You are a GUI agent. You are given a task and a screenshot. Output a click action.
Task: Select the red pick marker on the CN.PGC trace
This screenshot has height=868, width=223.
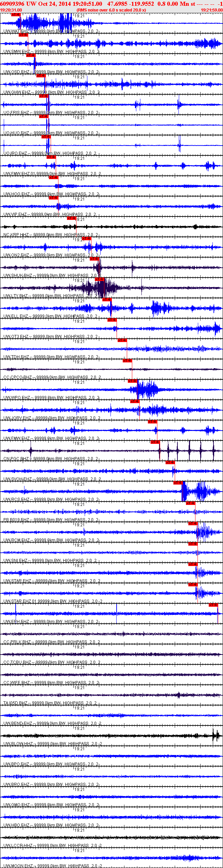click(x=155, y=442)
